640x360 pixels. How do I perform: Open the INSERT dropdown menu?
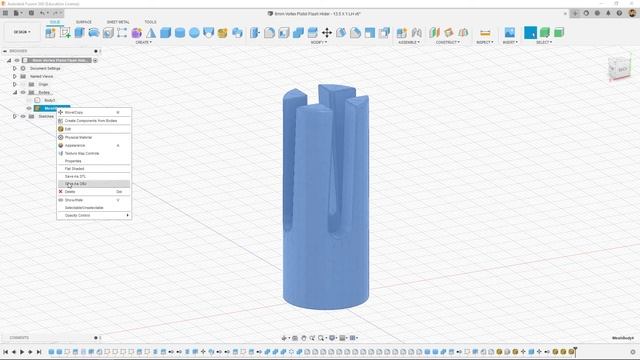coord(510,42)
